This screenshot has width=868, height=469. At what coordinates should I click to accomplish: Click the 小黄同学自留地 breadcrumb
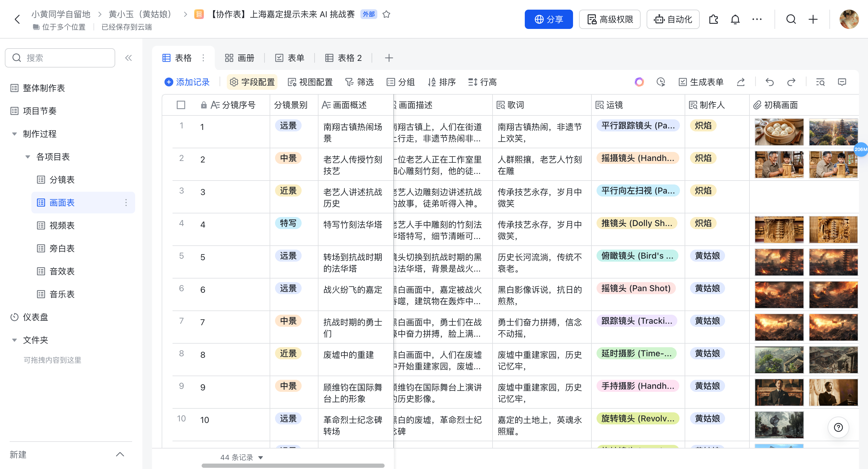click(61, 14)
